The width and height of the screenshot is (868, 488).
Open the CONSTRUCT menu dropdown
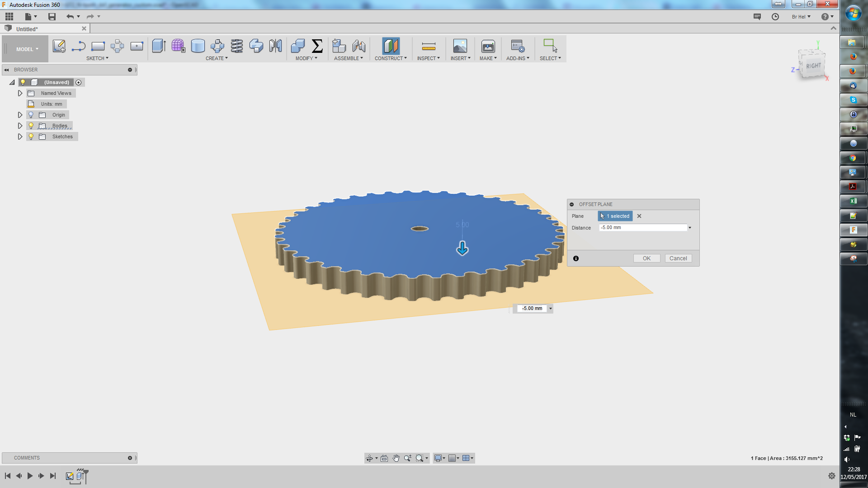(391, 58)
